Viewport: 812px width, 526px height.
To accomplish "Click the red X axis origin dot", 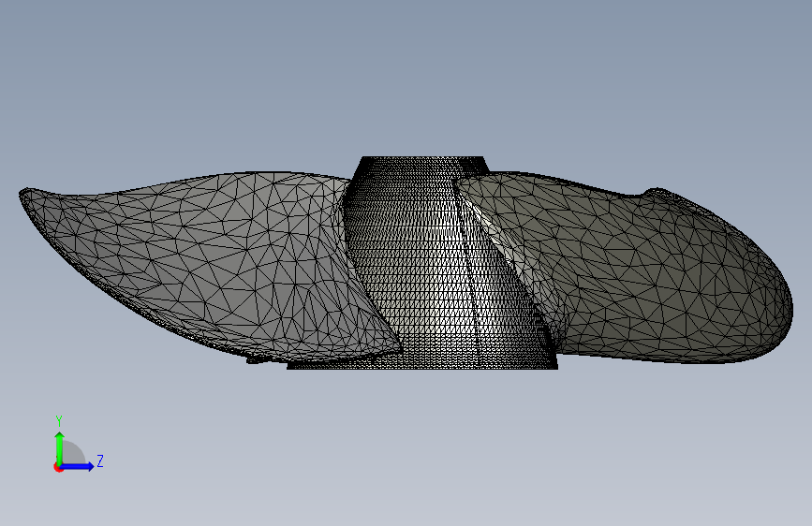I will tap(58, 467).
